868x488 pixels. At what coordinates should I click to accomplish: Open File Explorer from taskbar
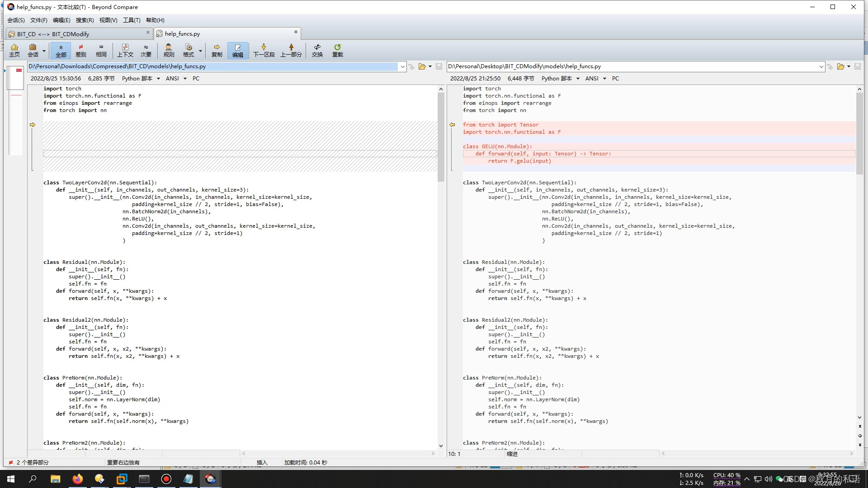point(55,479)
